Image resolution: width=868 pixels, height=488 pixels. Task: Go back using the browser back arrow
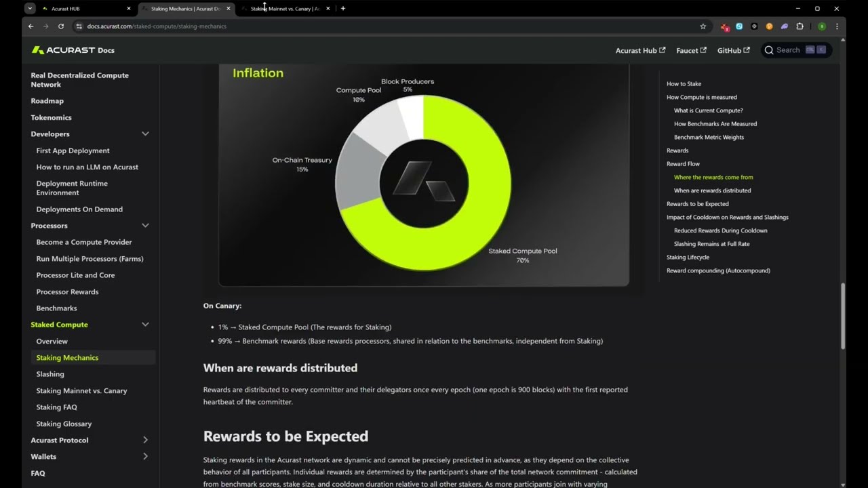tap(31, 26)
